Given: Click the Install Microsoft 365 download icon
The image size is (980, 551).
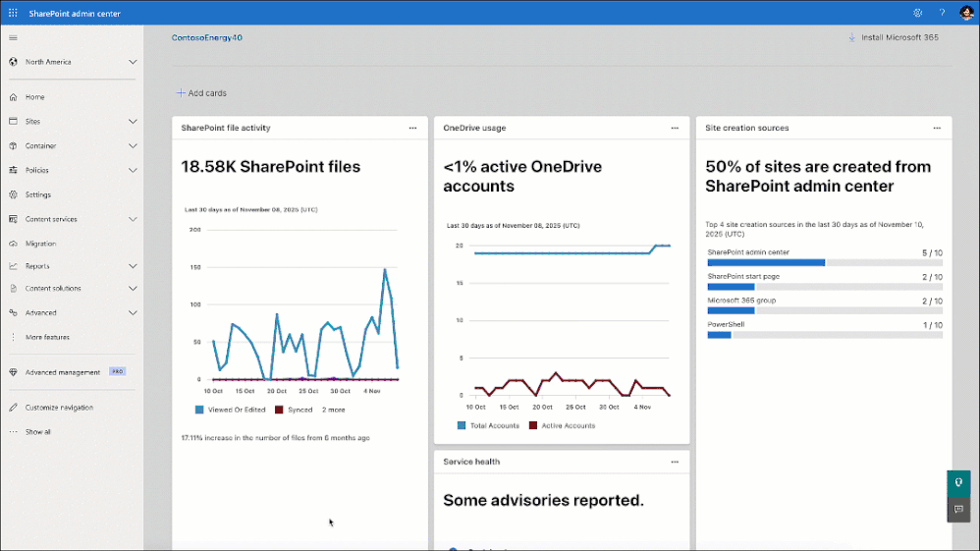Looking at the screenshot, I should [852, 37].
